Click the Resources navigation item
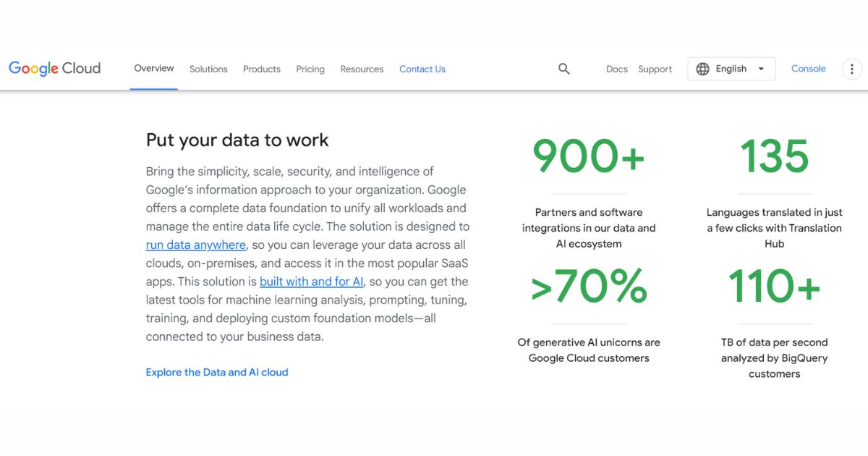The image size is (868, 456). tap(362, 69)
